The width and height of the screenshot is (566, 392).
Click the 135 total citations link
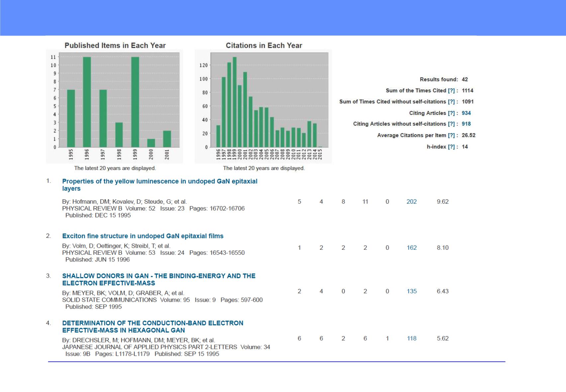tap(412, 291)
